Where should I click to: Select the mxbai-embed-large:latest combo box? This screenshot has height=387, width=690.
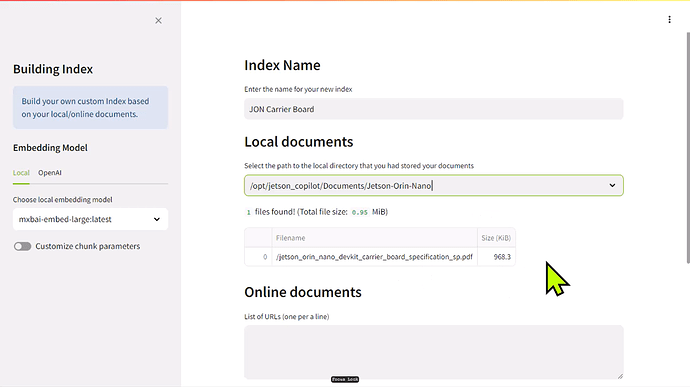click(90, 219)
